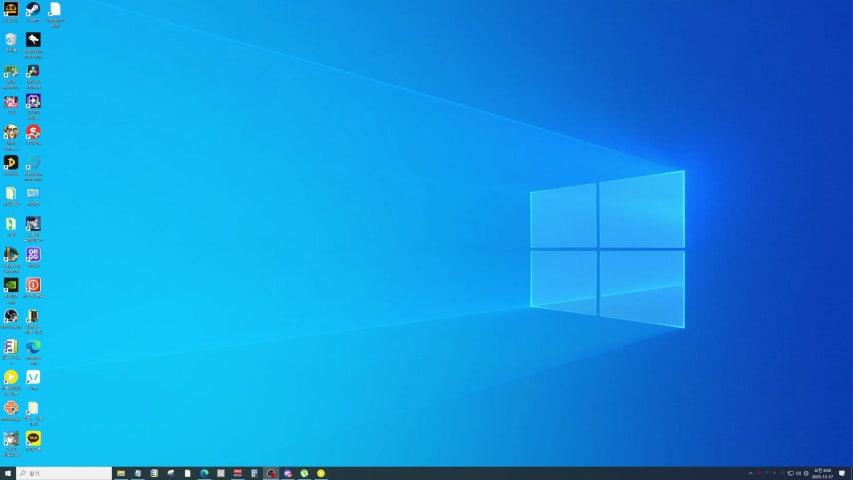Viewport: 853px width, 480px height.
Task: Select the white text document file icon
Action: click(55, 10)
